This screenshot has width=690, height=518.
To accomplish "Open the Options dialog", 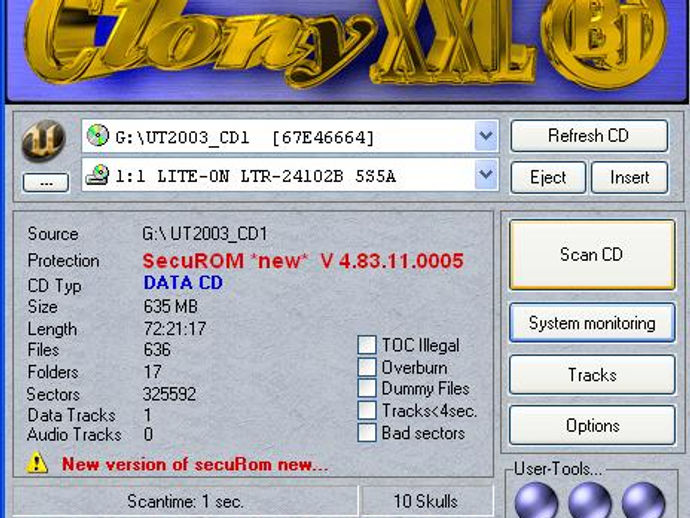I will tap(592, 426).
